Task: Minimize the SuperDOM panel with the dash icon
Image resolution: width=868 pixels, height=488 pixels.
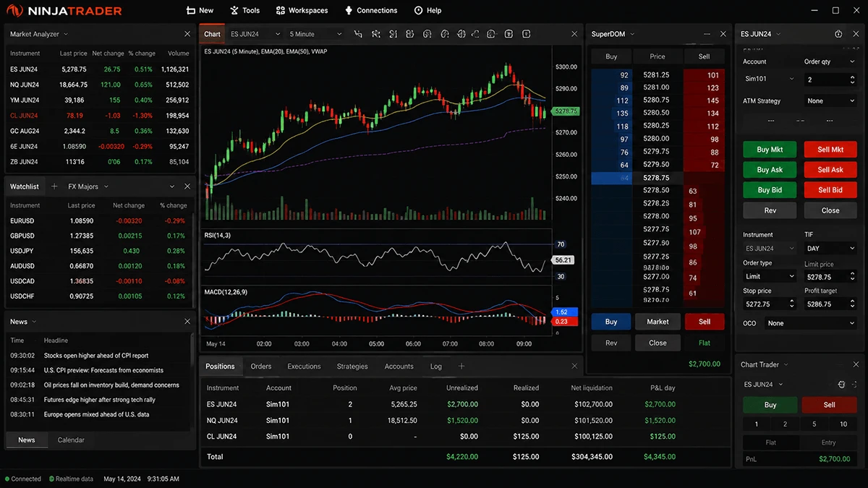Action: point(707,34)
